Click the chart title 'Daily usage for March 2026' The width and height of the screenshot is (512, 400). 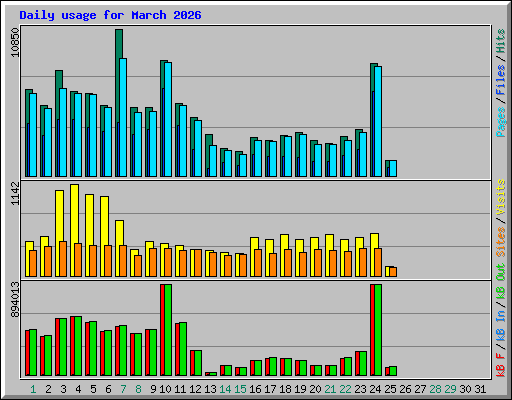(110, 15)
